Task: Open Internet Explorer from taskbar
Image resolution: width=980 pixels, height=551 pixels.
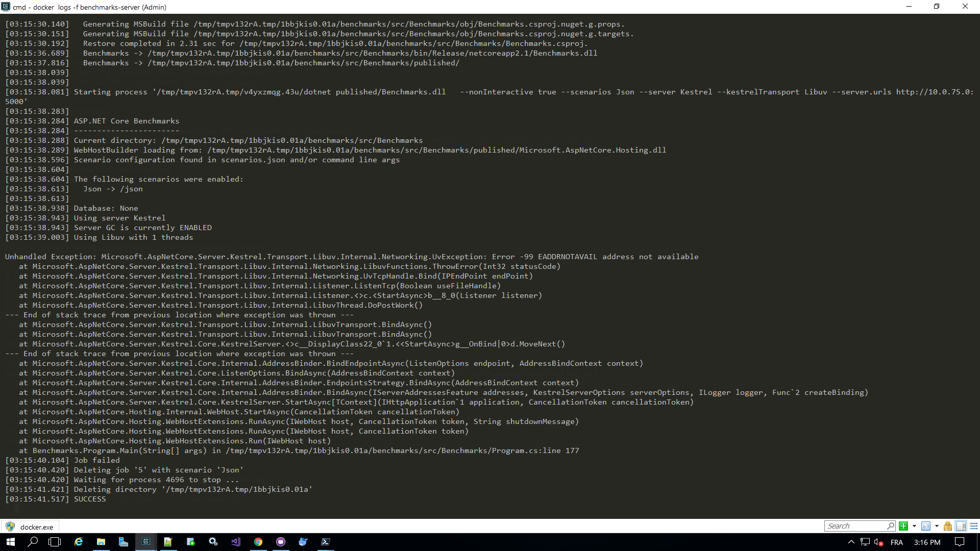Action: tap(79, 542)
